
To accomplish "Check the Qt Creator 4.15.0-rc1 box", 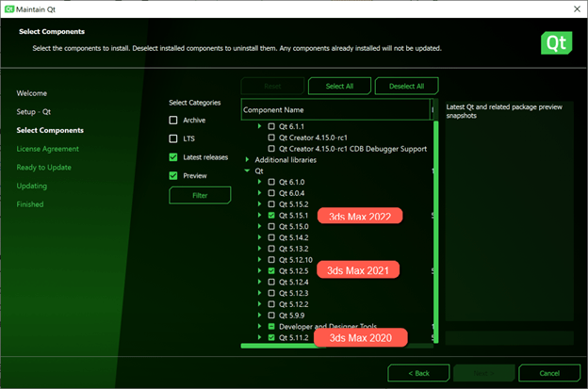I will point(271,138).
